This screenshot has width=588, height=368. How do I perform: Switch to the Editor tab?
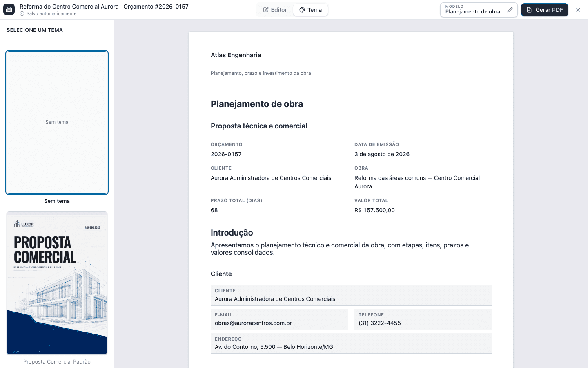(275, 10)
